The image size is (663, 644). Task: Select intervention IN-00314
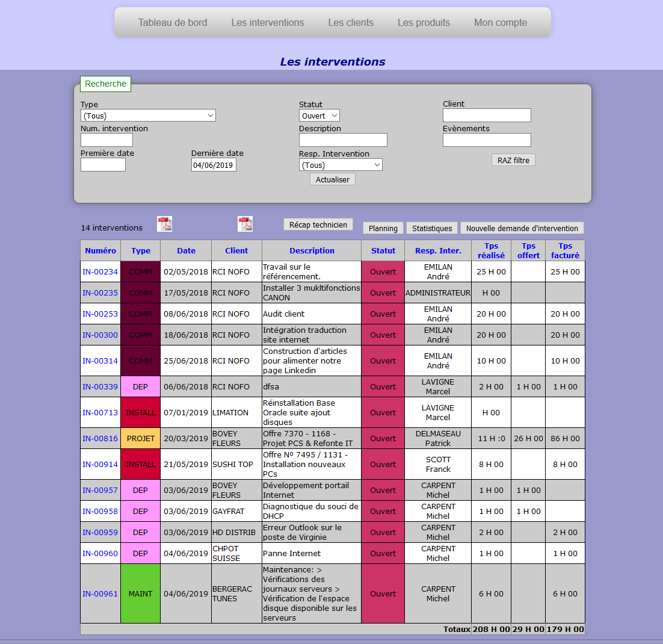click(x=100, y=361)
